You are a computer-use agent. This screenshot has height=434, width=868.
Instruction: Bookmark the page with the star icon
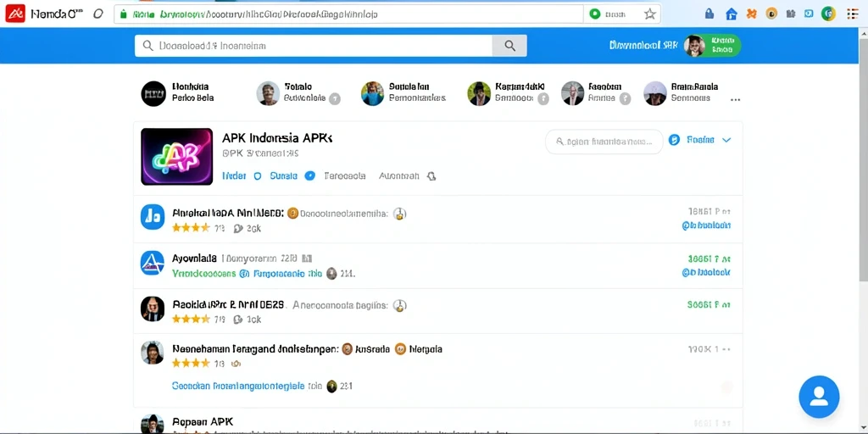click(650, 14)
